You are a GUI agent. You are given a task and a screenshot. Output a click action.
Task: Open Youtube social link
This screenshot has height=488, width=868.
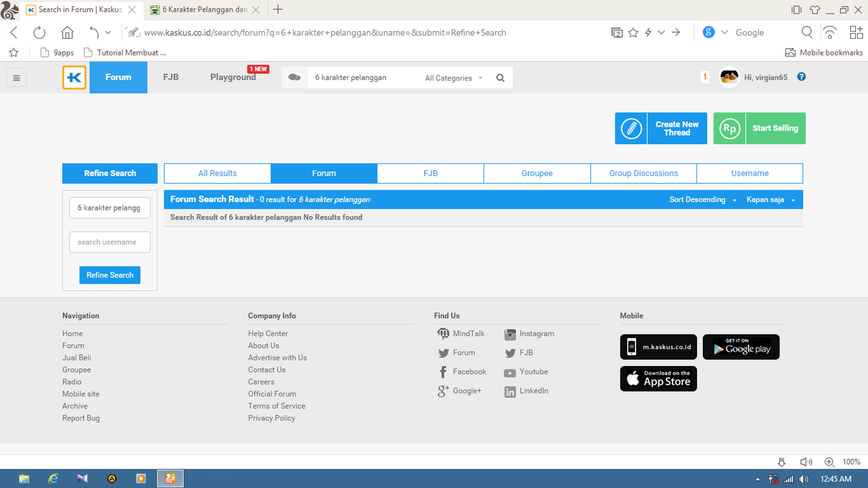(x=526, y=371)
